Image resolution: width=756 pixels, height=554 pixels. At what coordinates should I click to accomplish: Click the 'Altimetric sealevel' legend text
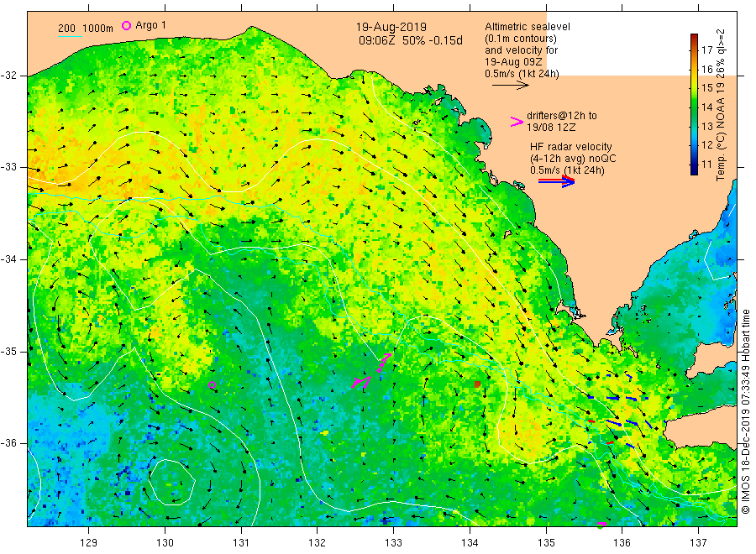coord(528,27)
